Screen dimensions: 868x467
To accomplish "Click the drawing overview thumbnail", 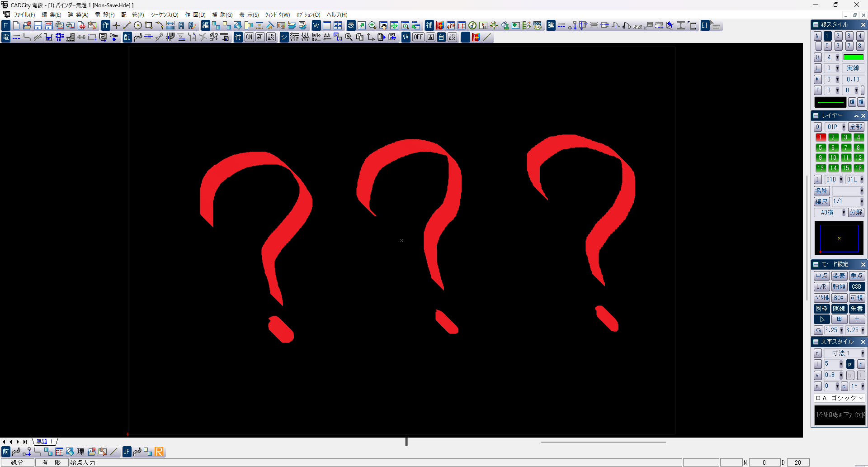I will point(839,238).
